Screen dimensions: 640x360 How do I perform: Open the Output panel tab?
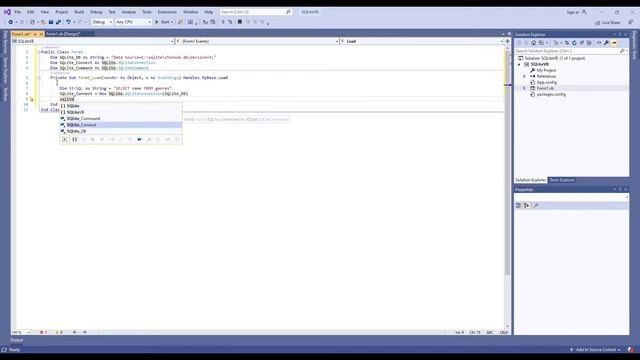[x=17, y=340]
